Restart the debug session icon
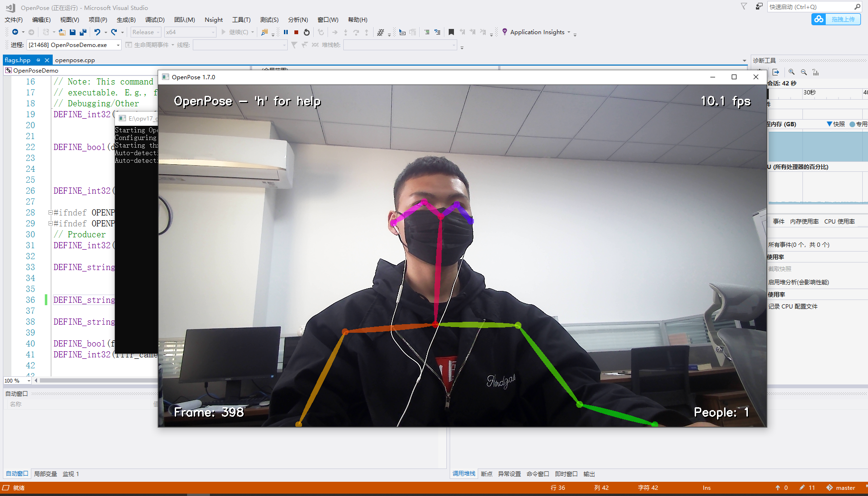The height and width of the screenshot is (496, 868). pyautogui.click(x=306, y=32)
